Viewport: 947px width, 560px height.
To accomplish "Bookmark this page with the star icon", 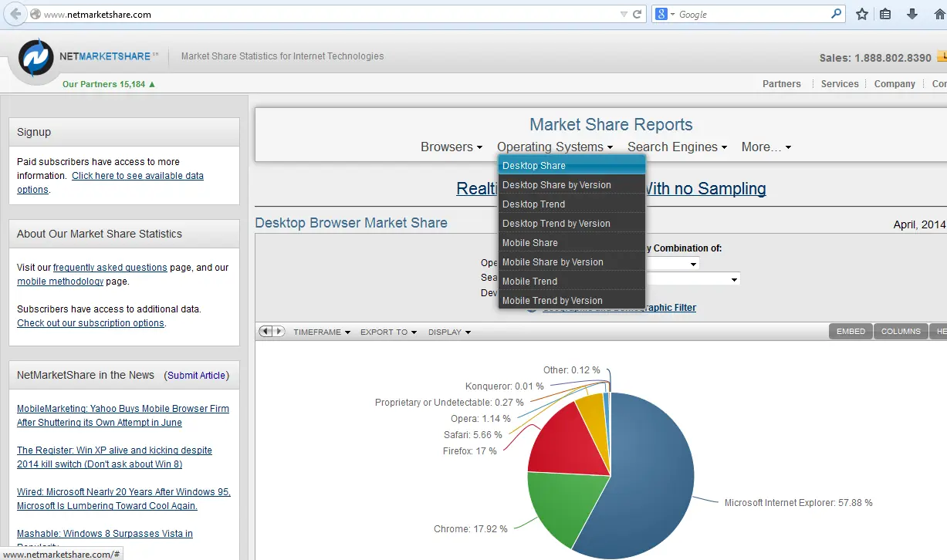I will point(862,14).
